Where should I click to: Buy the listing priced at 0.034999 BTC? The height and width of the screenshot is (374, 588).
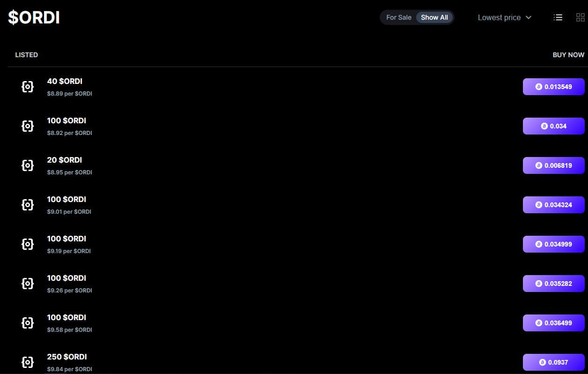click(x=553, y=244)
